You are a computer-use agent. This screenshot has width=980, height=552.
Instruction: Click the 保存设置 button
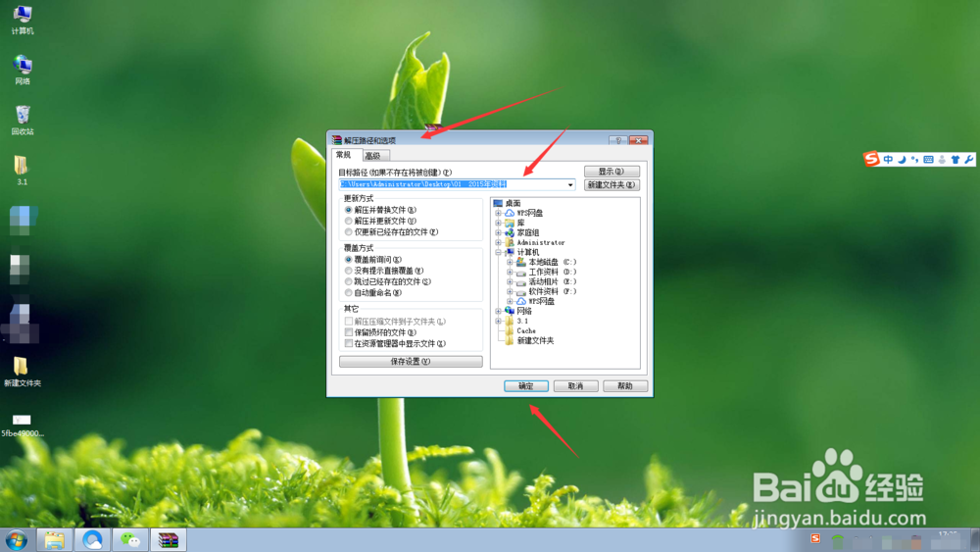tap(411, 362)
